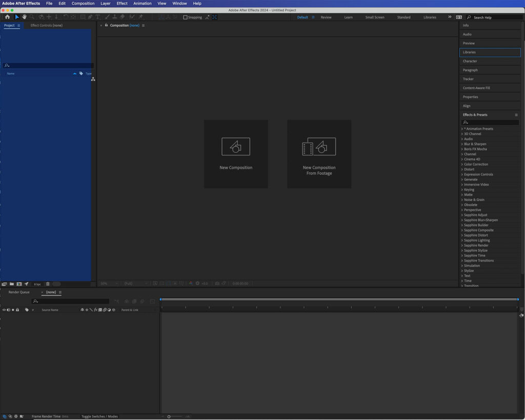
Task: Enable the Snapping checkbox
Action: (x=185, y=17)
